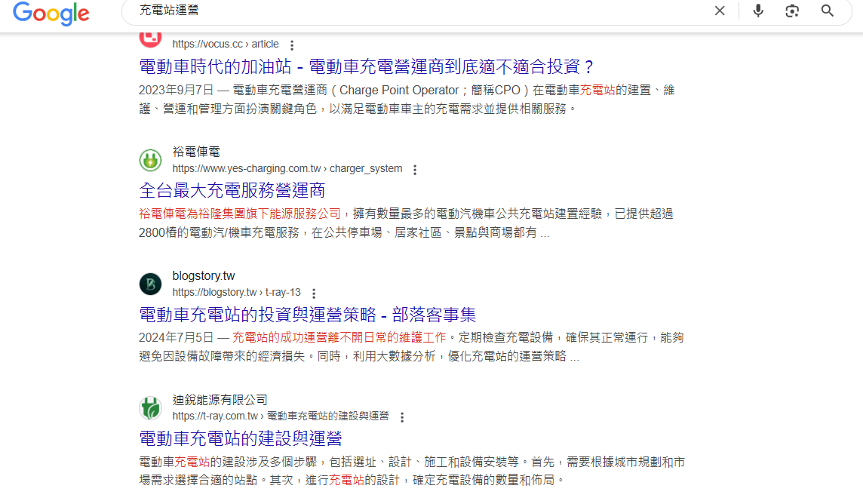Viewport: 863px width, 504px height.
Task: Click the snippet date 2023年9月7日
Action: 176,91
